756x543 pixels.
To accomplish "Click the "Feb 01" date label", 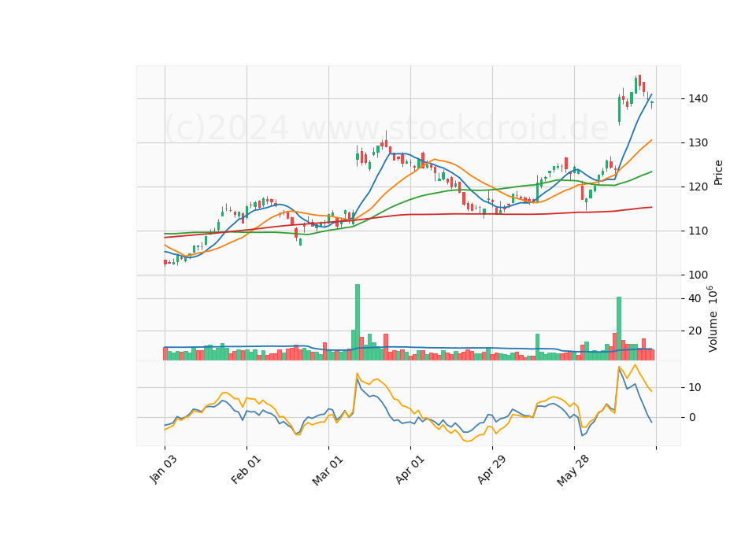I will (246, 470).
